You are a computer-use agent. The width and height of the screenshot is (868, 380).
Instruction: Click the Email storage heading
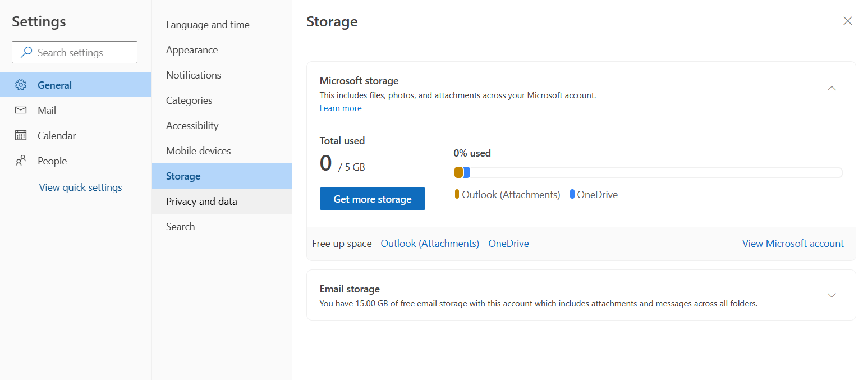click(x=350, y=289)
